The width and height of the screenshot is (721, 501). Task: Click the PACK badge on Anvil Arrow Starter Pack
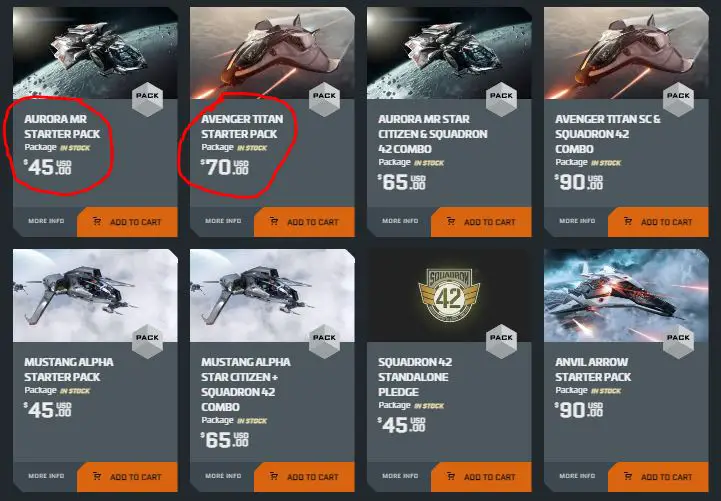pos(678,341)
